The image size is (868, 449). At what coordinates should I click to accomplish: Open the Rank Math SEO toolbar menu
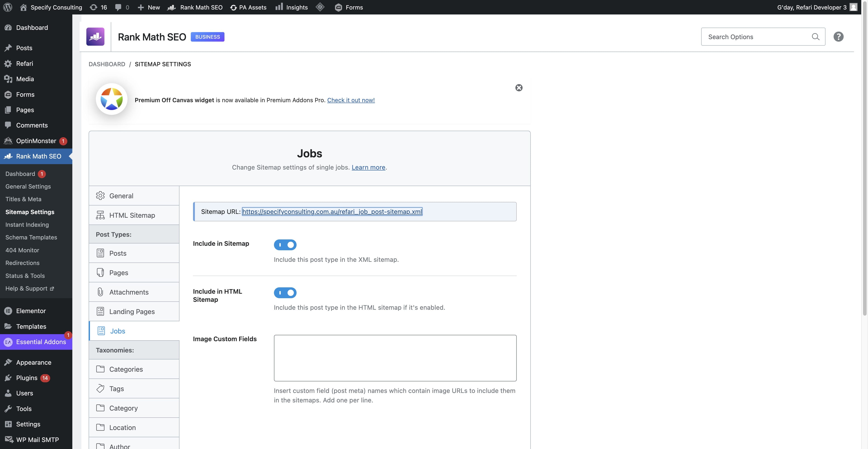(195, 7)
